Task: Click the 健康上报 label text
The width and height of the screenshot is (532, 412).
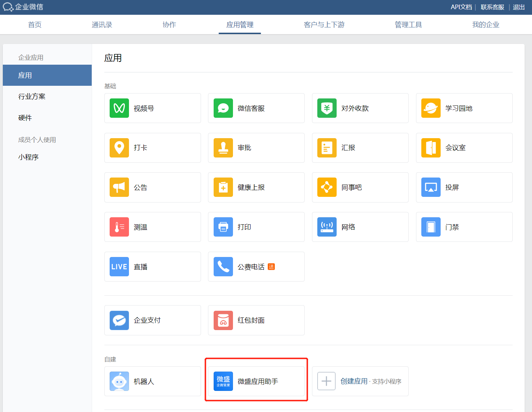Action: pos(251,187)
